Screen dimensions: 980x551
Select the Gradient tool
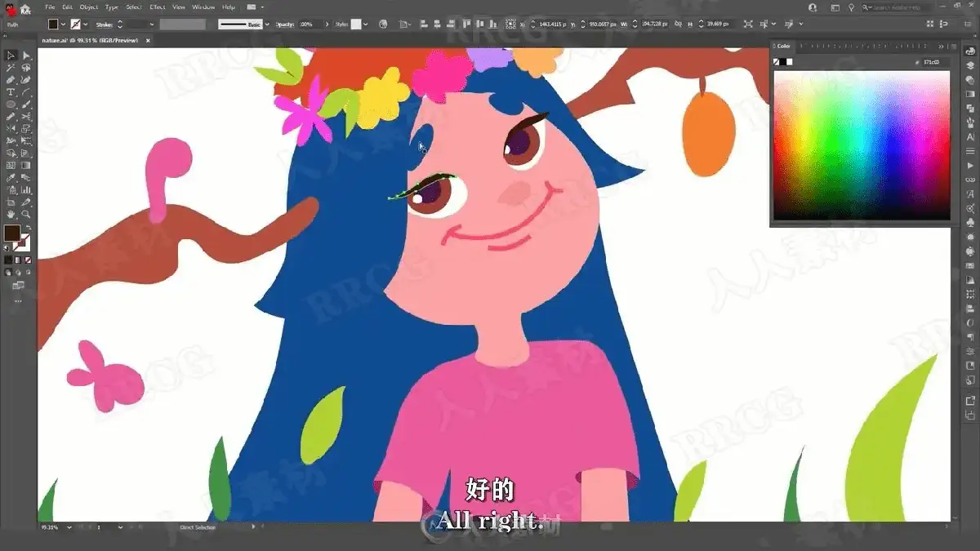(26, 165)
